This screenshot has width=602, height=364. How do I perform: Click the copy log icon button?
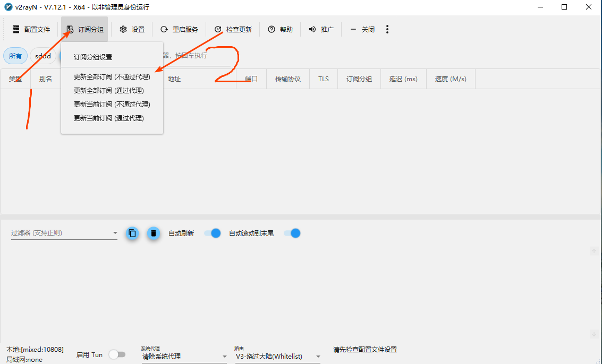tap(132, 233)
